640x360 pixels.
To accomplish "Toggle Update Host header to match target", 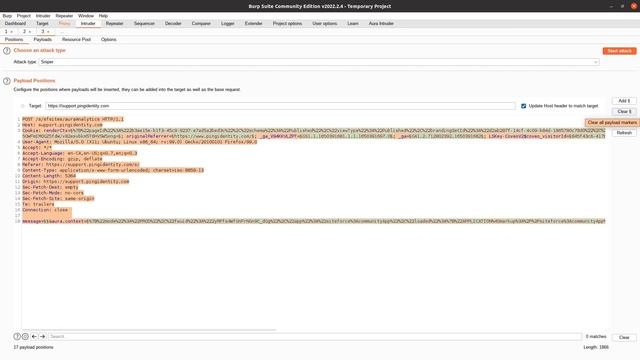I will click(x=523, y=106).
